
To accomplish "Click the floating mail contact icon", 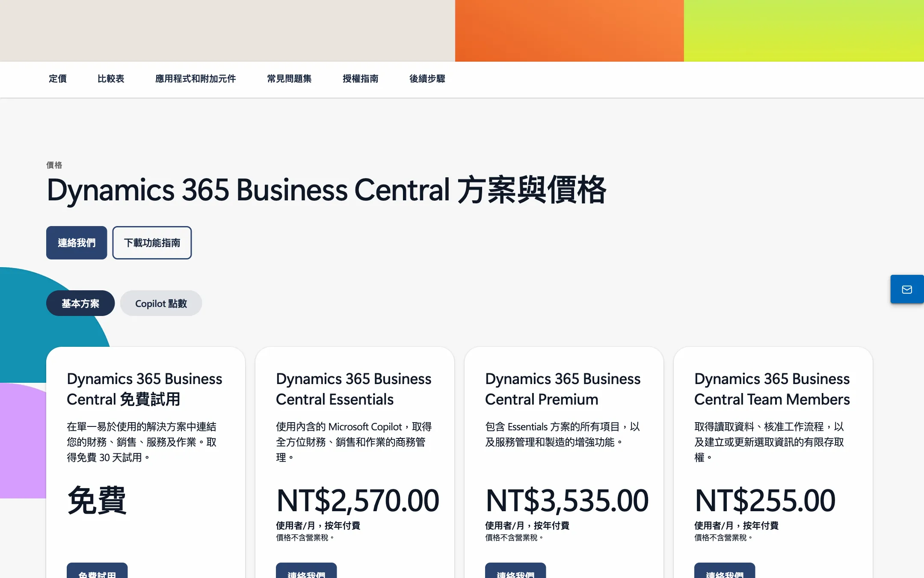I will point(907,289).
